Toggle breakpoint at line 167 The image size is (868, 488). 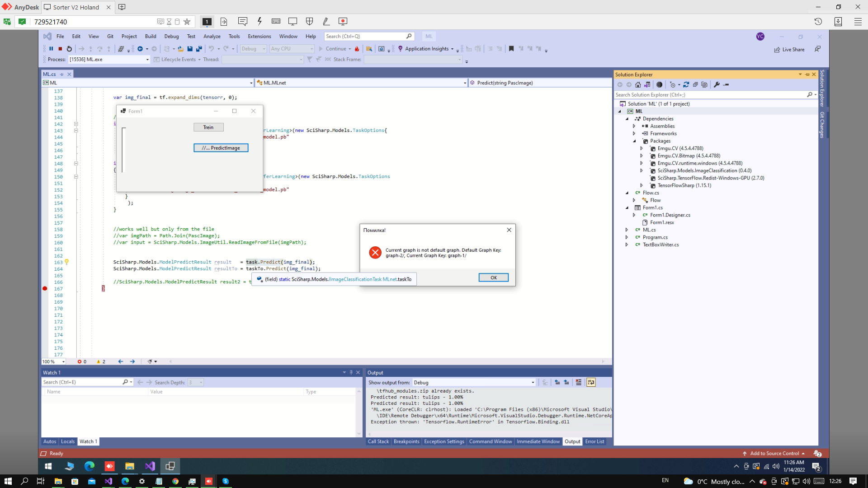tap(45, 289)
